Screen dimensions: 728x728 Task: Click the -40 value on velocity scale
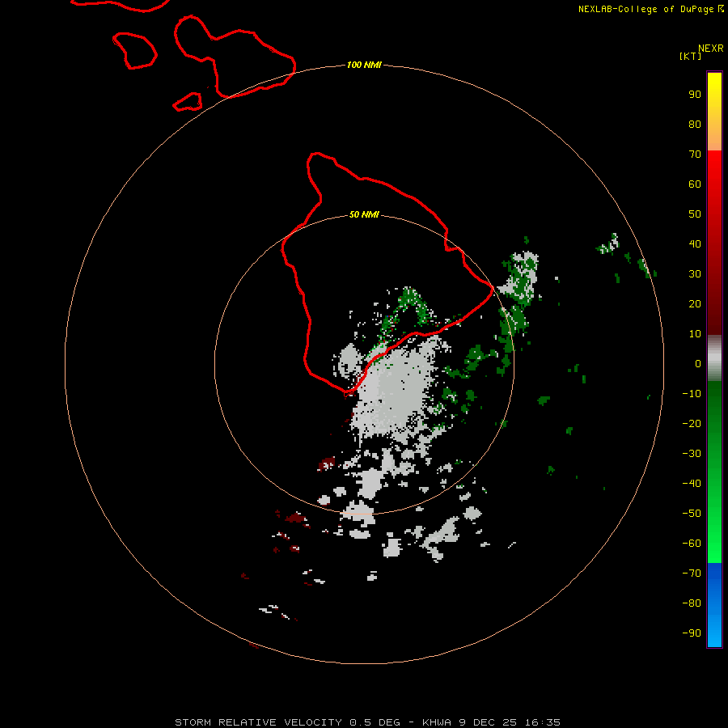click(692, 484)
